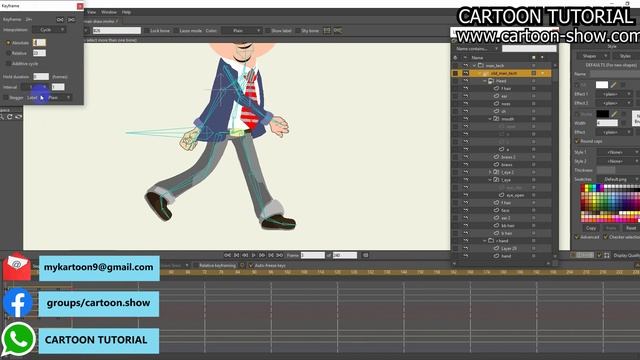Image resolution: width=640 pixels, height=360 pixels.
Task: Select the old_man_tech bone layer
Action: 504,73
